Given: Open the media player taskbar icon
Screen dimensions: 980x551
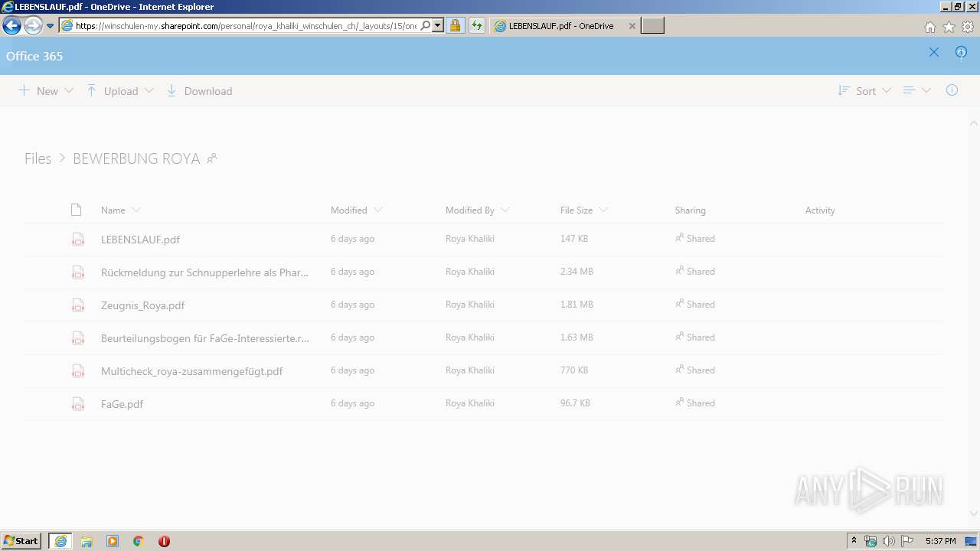Looking at the screenshot, I should pos(113,541).
